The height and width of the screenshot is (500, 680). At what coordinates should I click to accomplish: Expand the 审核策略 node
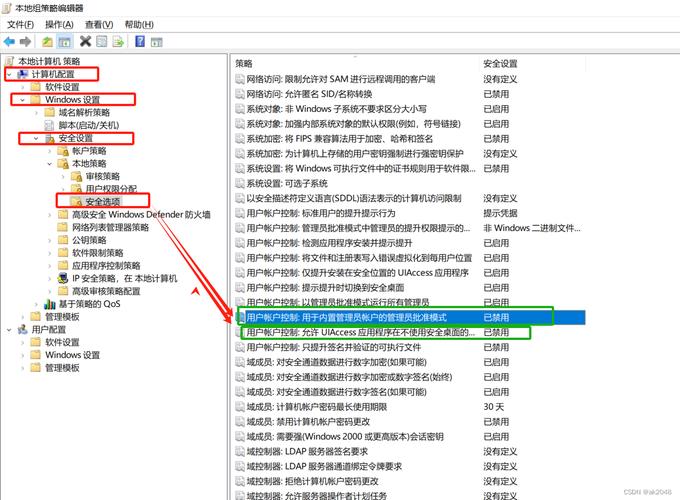63,176
